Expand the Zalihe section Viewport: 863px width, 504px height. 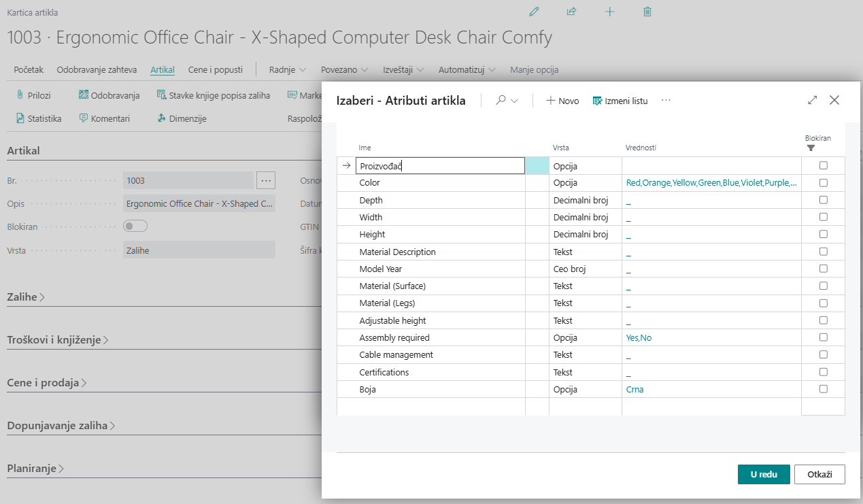27,297
